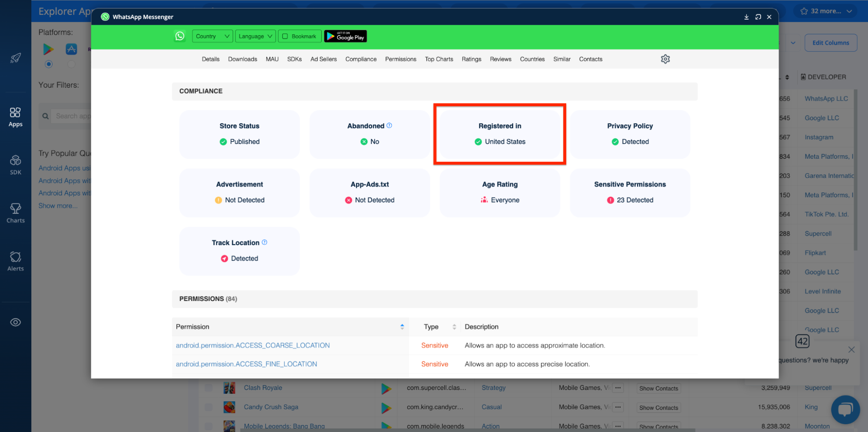Switch to the Downloads tab
Image resolution: width=868 pixels, height=432 pixels.
(x=242, y=59)
